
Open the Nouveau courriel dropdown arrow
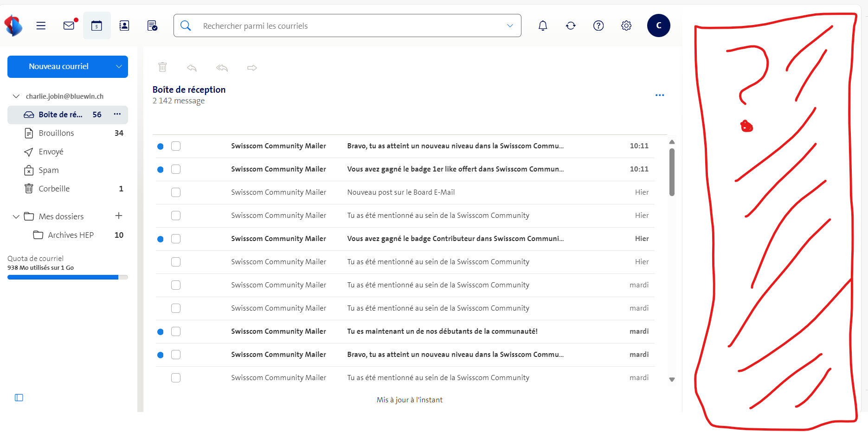119,67
